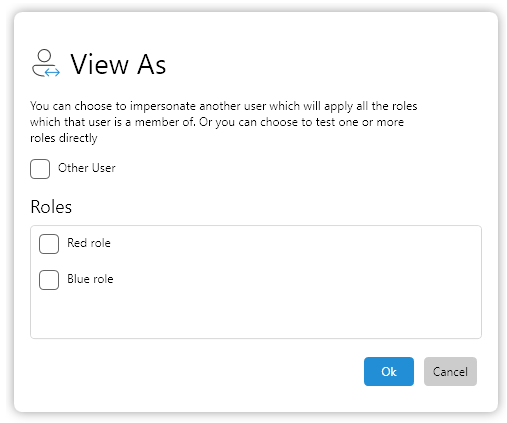Click the impersonation description paragraph
The height and width of the screenshot is (423, 507).
[223, 122]
